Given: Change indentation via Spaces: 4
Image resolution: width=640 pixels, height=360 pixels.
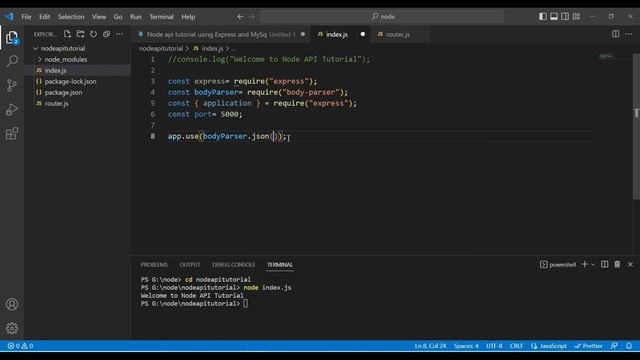Looking at the screenshot, I should [466, 346].
